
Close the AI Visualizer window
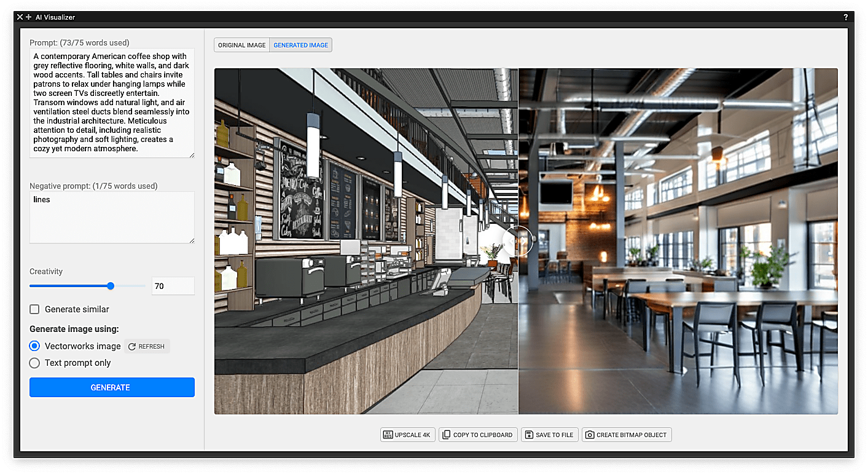pos(20,17)
